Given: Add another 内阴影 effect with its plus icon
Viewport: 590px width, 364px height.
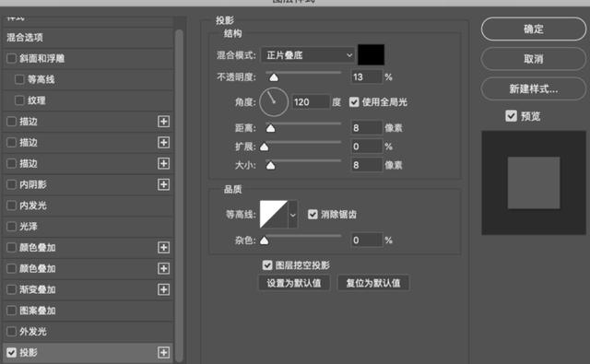Looking at the screenshot, I should pos(163,184).
